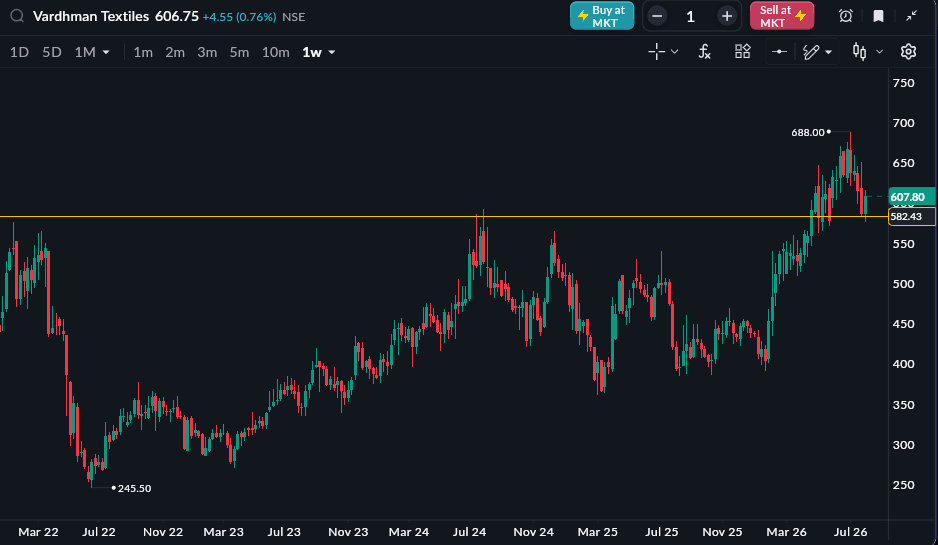
Task: Select the 1m interval
Action: (x=143, y=52)
